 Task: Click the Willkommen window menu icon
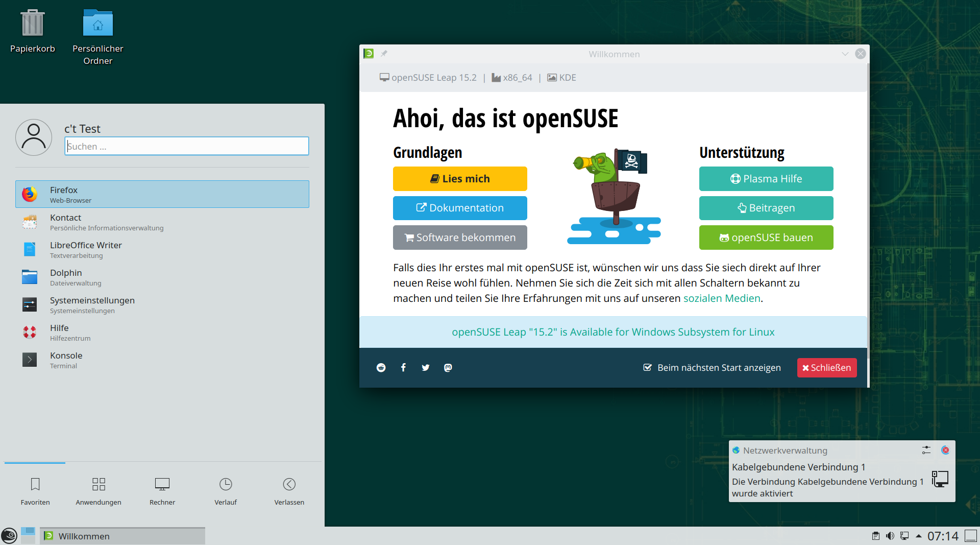tap(369, 54)
